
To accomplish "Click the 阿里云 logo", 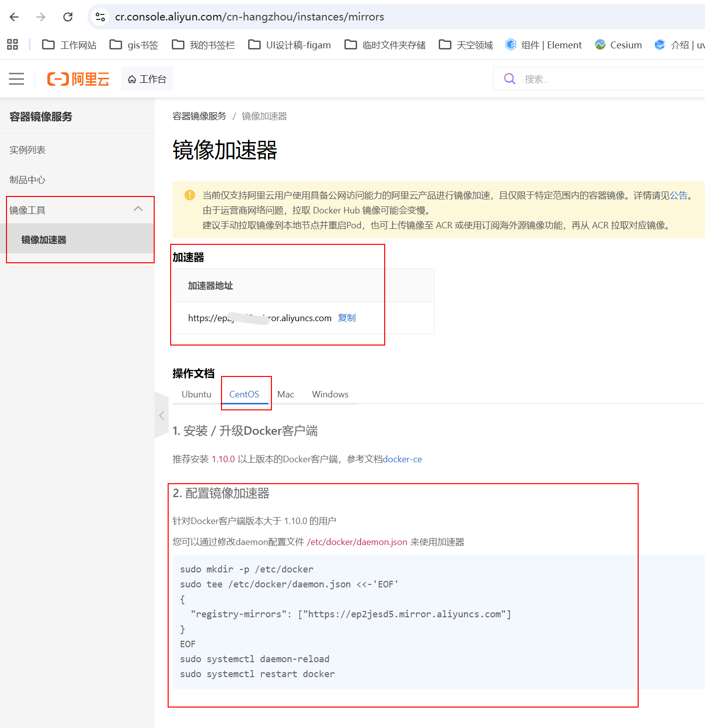I will pos(78,79).
